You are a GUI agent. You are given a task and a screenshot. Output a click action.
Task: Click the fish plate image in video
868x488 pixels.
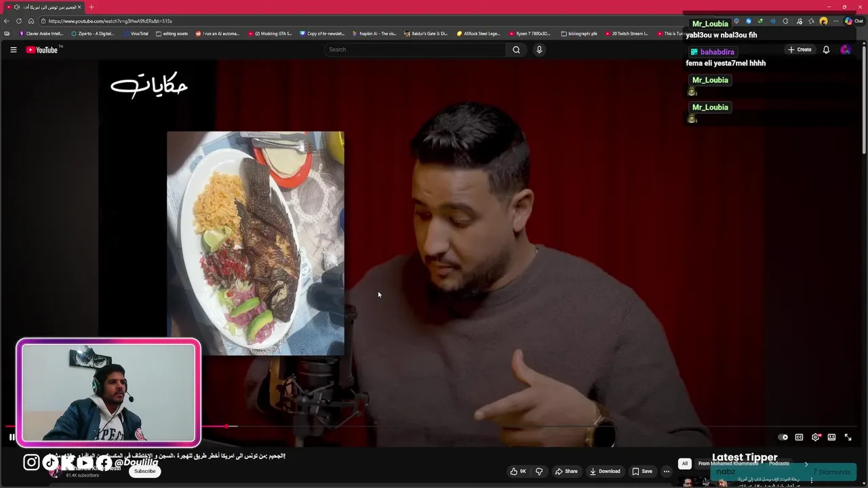click(256, 243)
